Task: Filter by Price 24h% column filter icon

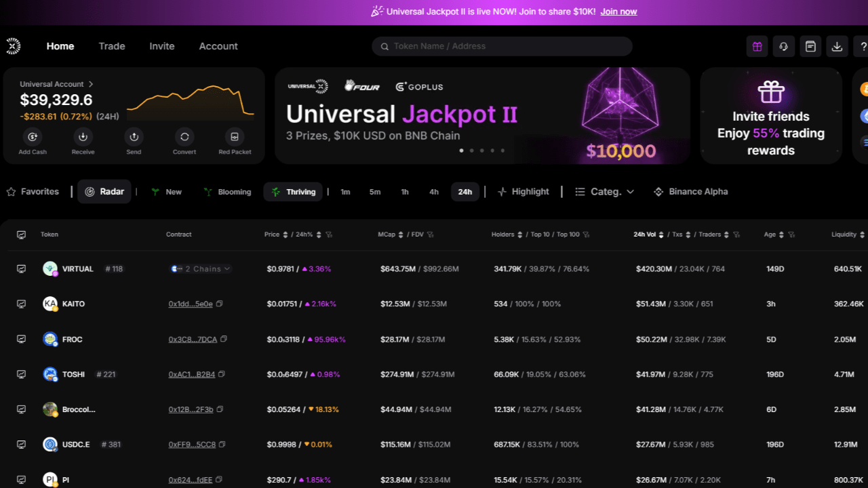Action: (329, 235)
